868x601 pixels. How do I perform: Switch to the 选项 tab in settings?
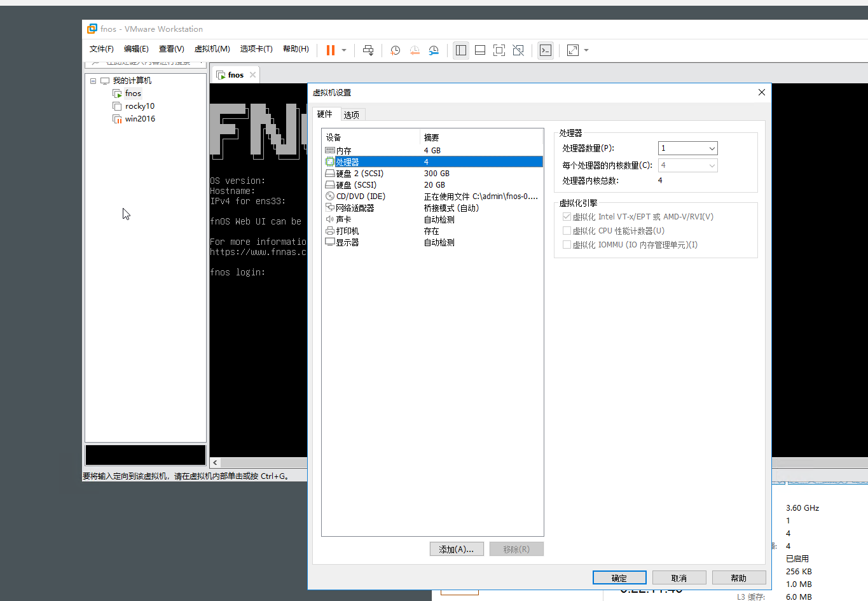[x=352, y=114]
